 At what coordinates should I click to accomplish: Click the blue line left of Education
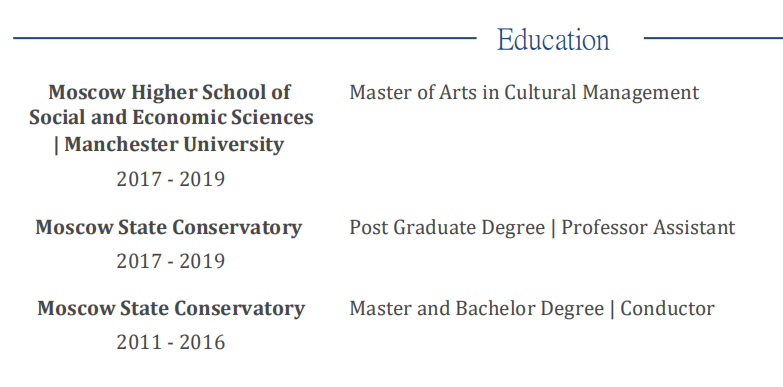245,37
